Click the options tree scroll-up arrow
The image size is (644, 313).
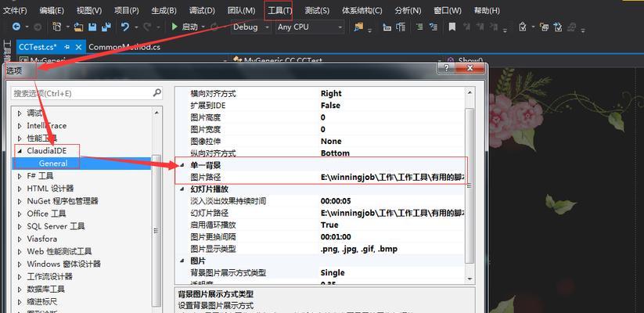(157, 112)
